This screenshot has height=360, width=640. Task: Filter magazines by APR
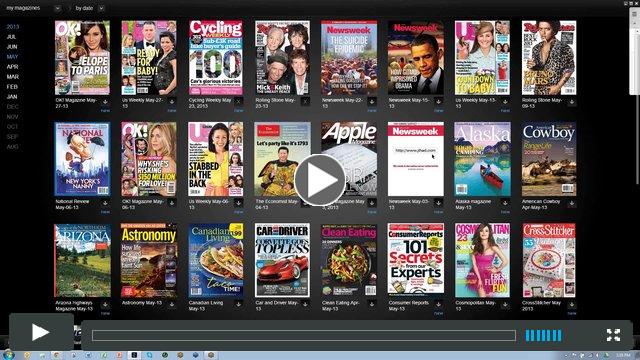click(x=12, y=67)
